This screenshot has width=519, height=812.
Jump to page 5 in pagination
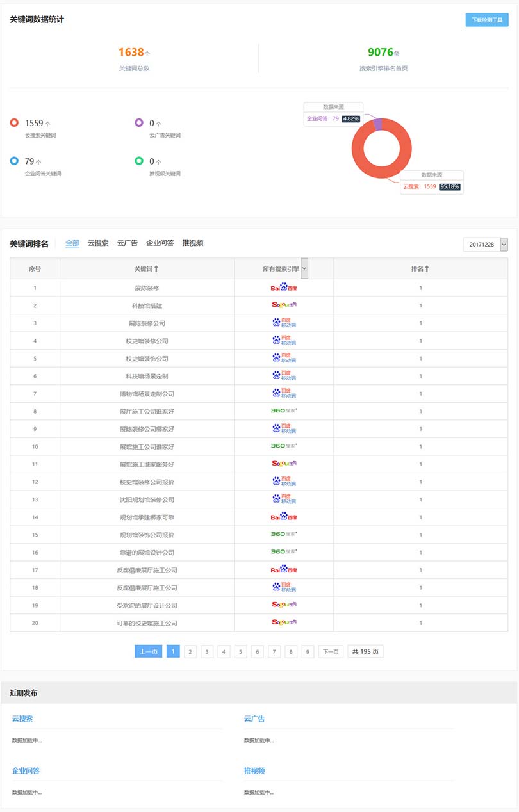point(240,652)
